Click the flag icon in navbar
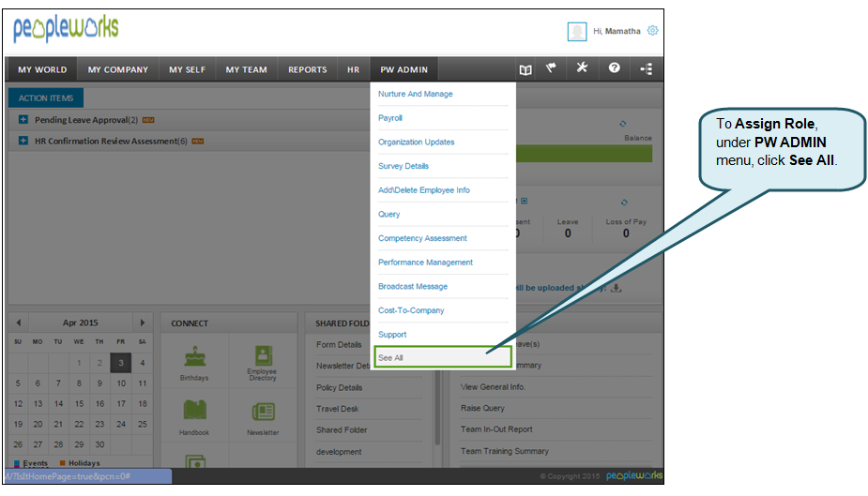Screen dimensions: 868x496 [x=553, y=68]
